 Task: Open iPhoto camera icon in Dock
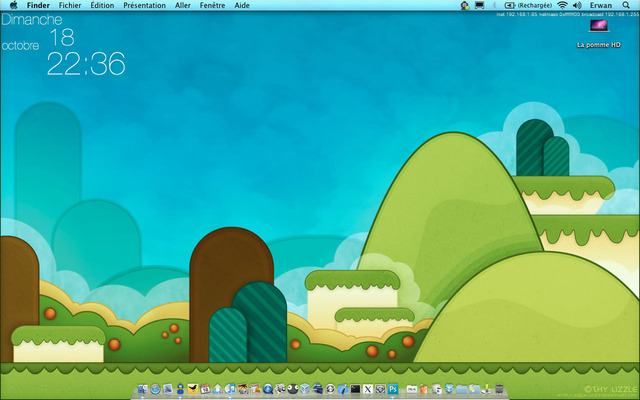coord(243,389)
